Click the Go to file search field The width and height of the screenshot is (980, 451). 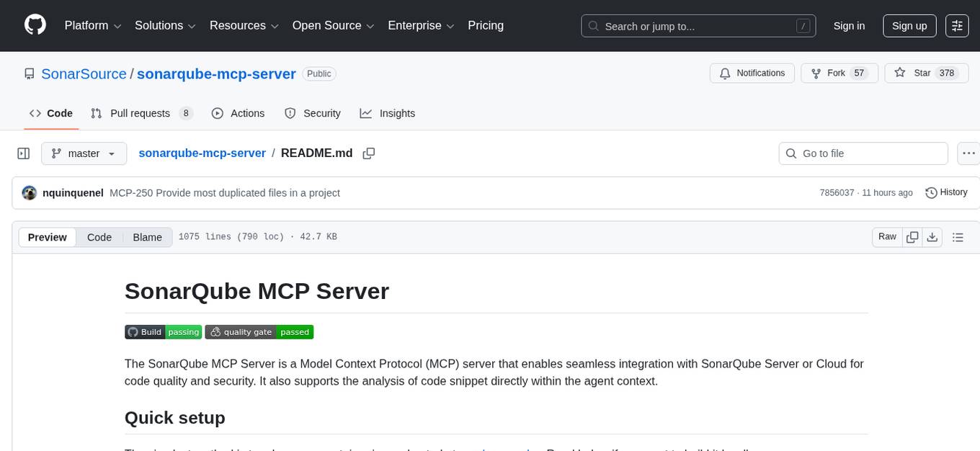[863, 153]
